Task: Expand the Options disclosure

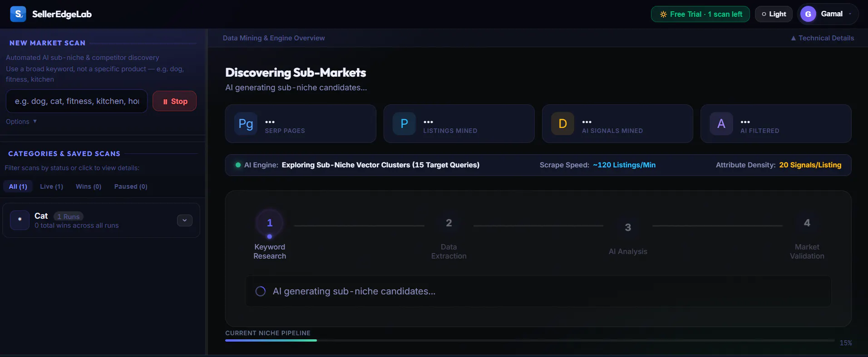Action: [x=21, y=122]
